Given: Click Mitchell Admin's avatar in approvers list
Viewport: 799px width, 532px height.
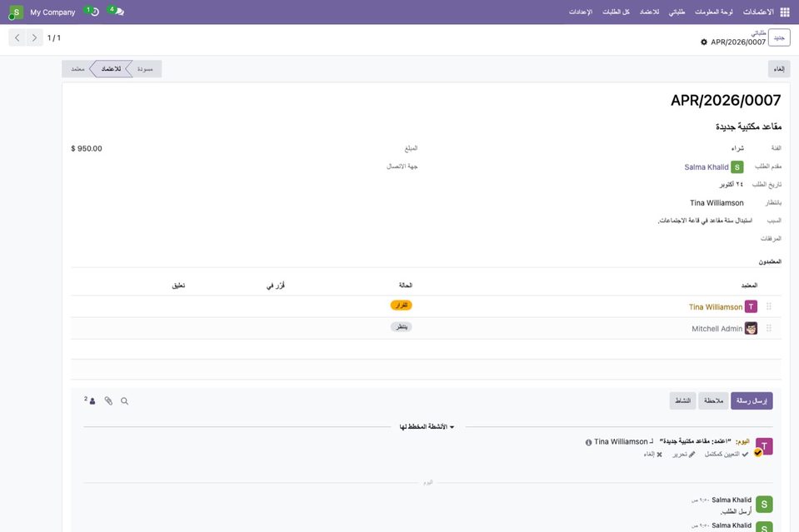Looking at the screenshot, I should click(x=751, y=328).
